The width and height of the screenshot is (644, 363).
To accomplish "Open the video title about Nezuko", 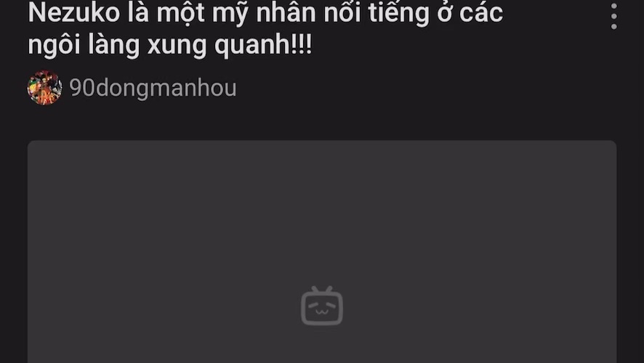I will click(x=265, y=29).
